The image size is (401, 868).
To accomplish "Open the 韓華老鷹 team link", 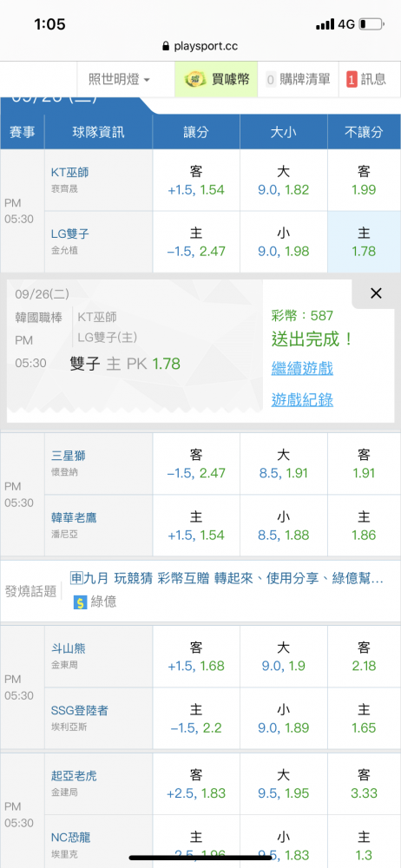I will coord(75,517).
